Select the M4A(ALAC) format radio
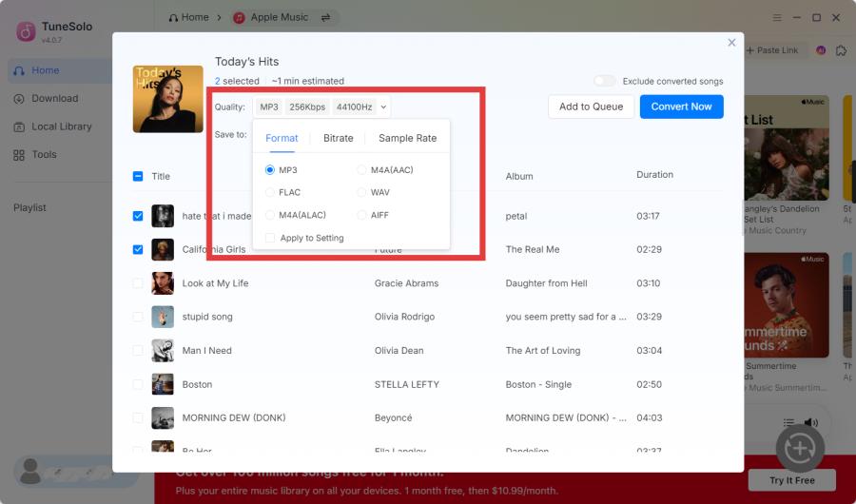 (x=270, y=215)
